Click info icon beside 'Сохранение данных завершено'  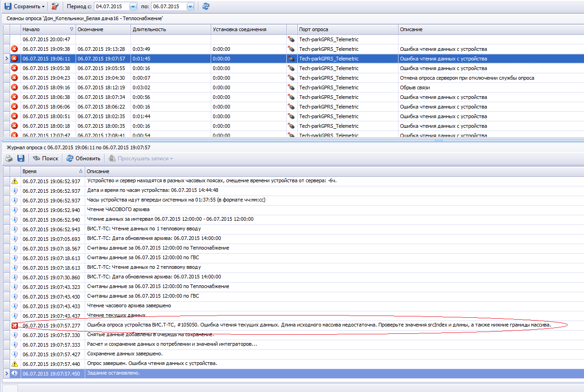[x=15, y=354]
